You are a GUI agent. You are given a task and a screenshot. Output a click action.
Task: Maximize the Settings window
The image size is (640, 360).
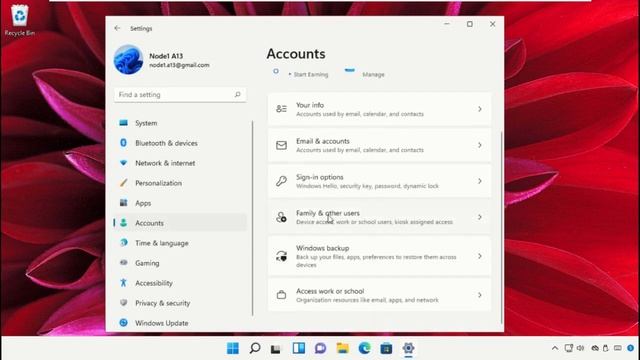point(470,24)
